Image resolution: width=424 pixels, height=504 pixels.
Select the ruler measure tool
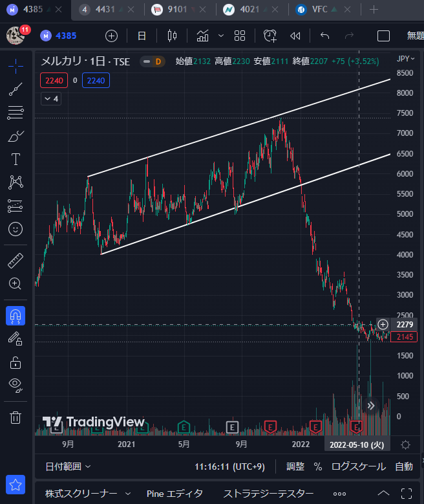click(x=16, y=260)
